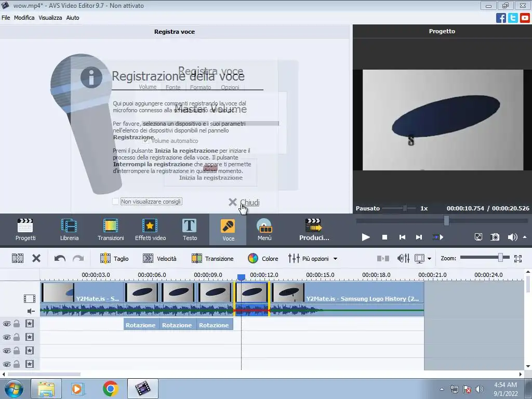Click the preview volume speaker icon
532x399 pixels.
tap(512, 237)
